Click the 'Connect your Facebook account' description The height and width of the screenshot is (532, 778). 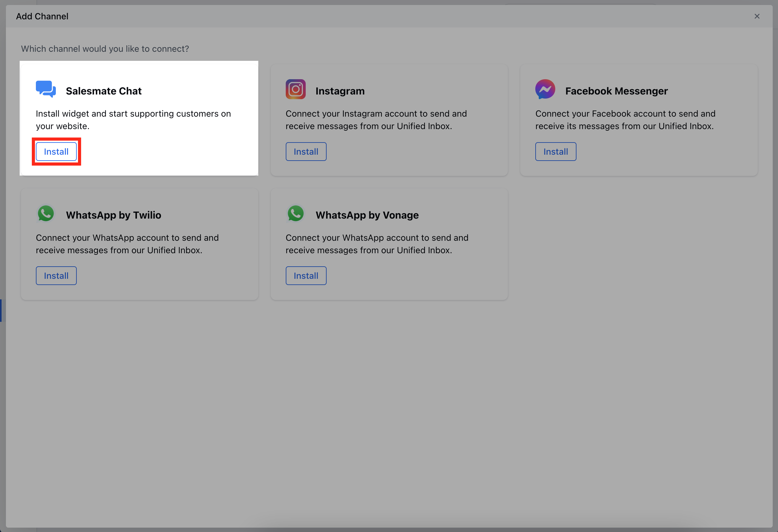pos(625,120)
